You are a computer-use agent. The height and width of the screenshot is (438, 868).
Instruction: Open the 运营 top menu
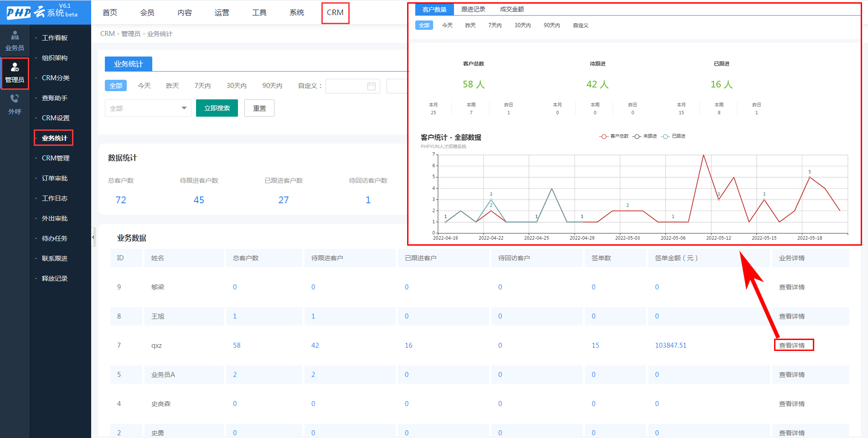(222, 12)
